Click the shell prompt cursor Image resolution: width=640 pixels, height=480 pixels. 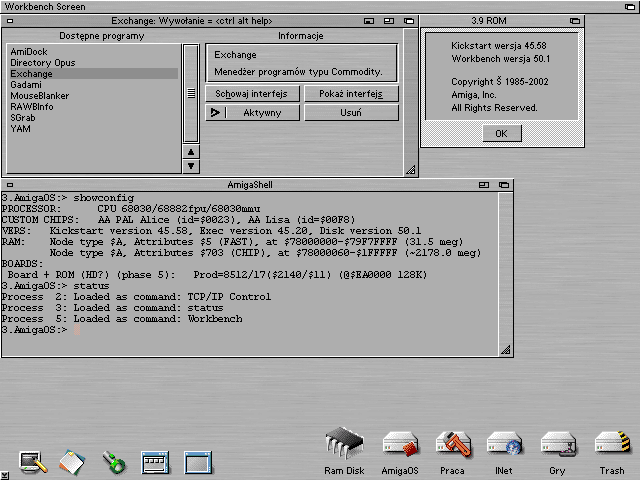click(77, 330)
